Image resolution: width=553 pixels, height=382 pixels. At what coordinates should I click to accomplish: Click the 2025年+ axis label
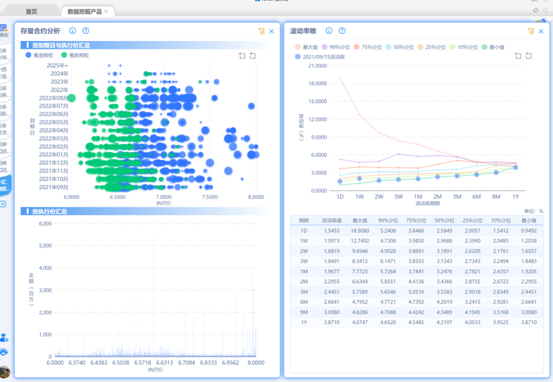pyautogui.click(x=57, y=65)
